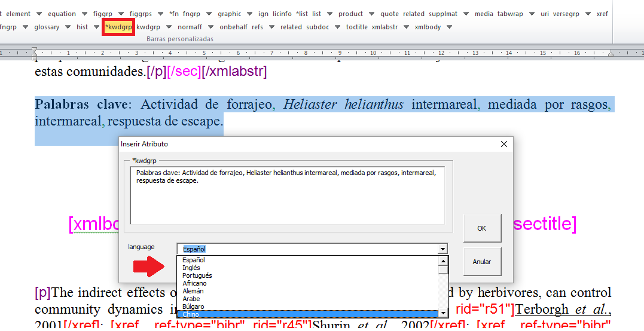This screenshot has width=644, height=331.
Task: Click the xmlbody tag button
Action: [428, 27]
